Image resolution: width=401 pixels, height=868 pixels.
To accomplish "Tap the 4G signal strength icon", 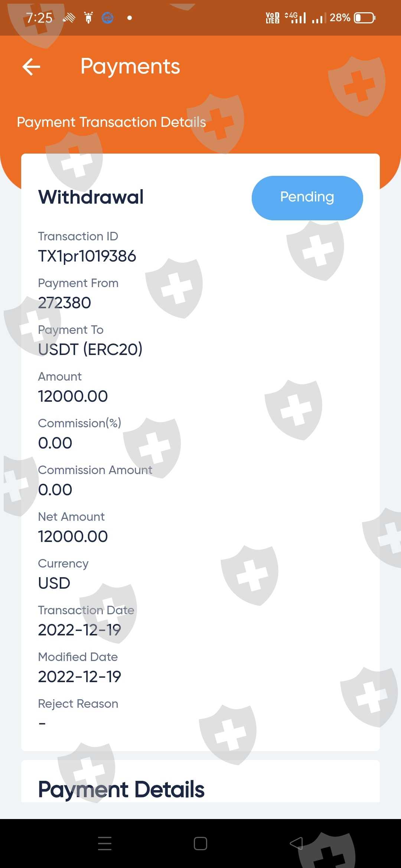I will coord(296,17).
